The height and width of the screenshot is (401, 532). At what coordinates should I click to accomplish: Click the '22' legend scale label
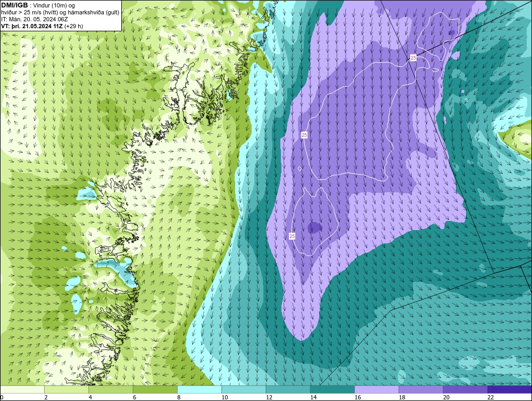(x=491, y=398)
